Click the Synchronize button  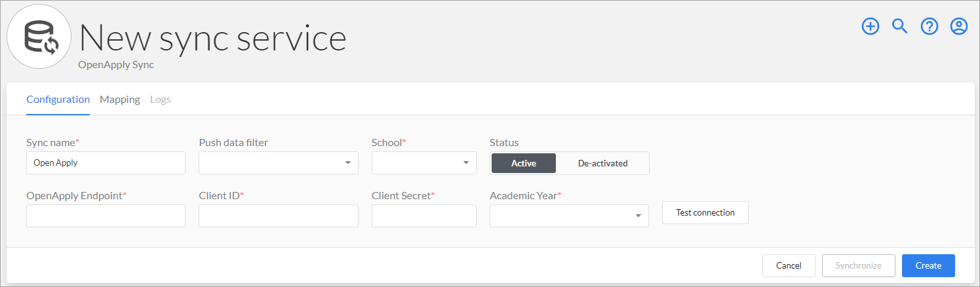859,265
